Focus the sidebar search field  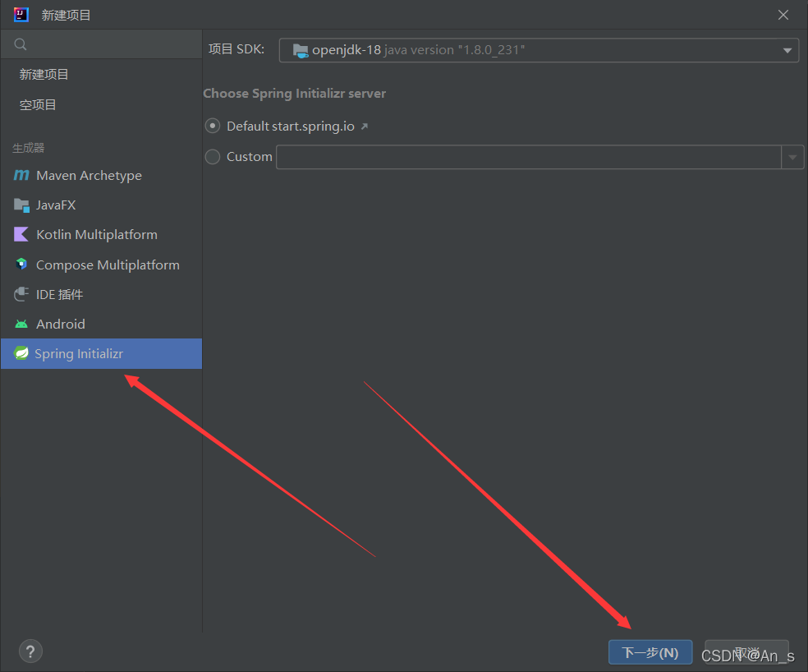click(102, 44)
